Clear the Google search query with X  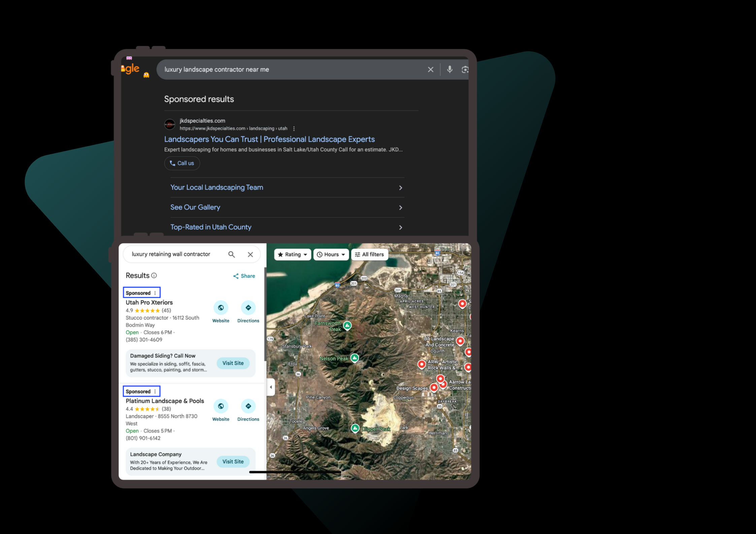tap(430, 69)
